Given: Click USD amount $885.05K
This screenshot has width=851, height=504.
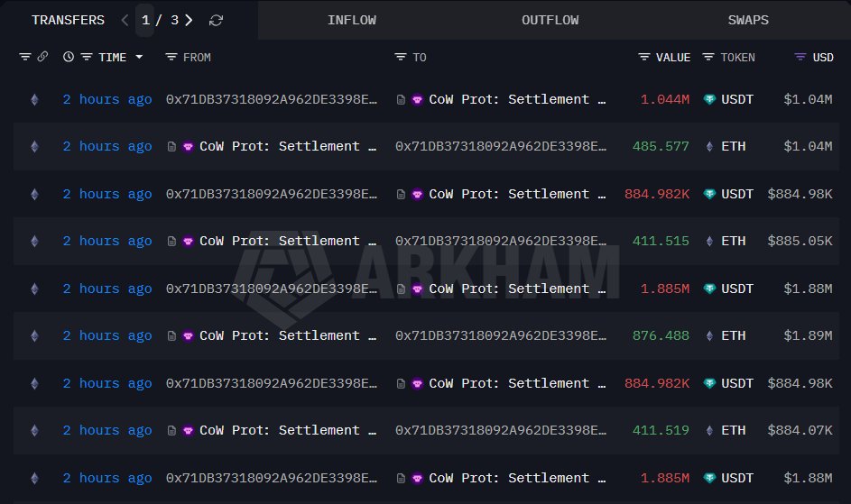Looking at the screenshot, I should 800,241.
